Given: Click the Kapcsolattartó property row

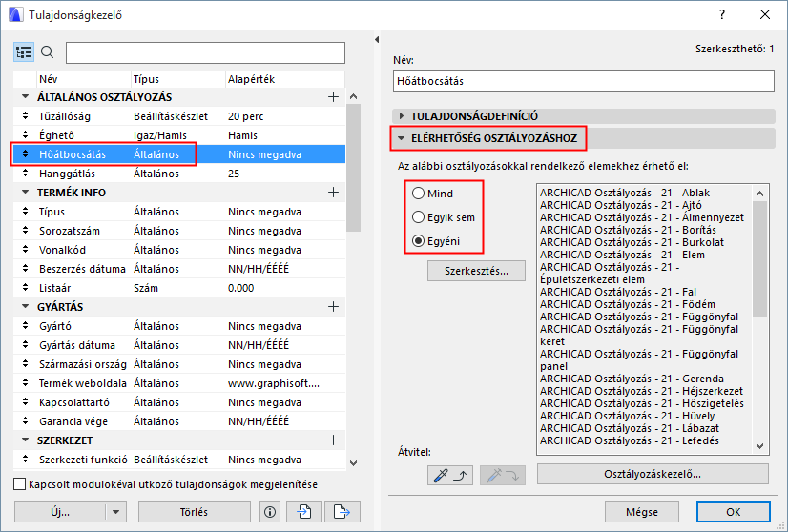Looking at the screenshot, I should point(179,402).
